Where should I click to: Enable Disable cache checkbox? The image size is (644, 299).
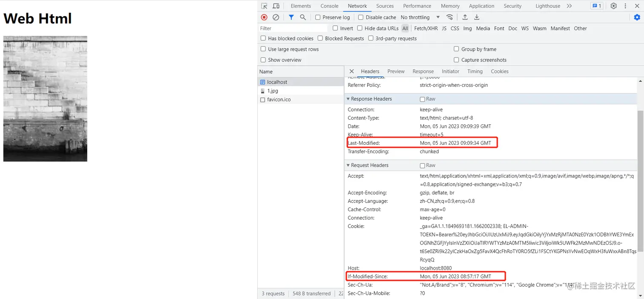361,17
